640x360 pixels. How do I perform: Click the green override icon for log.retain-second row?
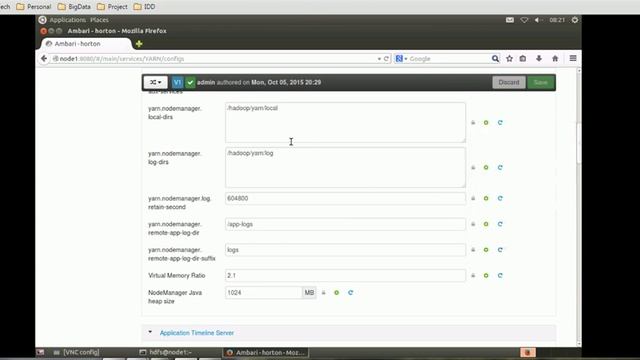point(486,198)
